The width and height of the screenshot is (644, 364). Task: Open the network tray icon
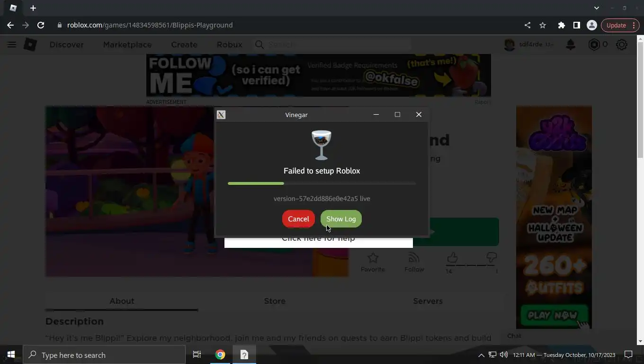[x=492, y=355]
